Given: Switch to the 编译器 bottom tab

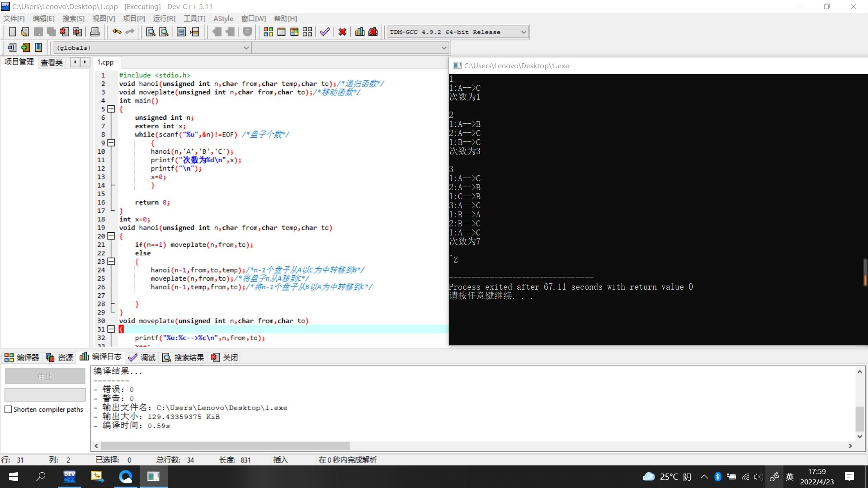Looking at the screenshot, I should (x=22, y=357).
